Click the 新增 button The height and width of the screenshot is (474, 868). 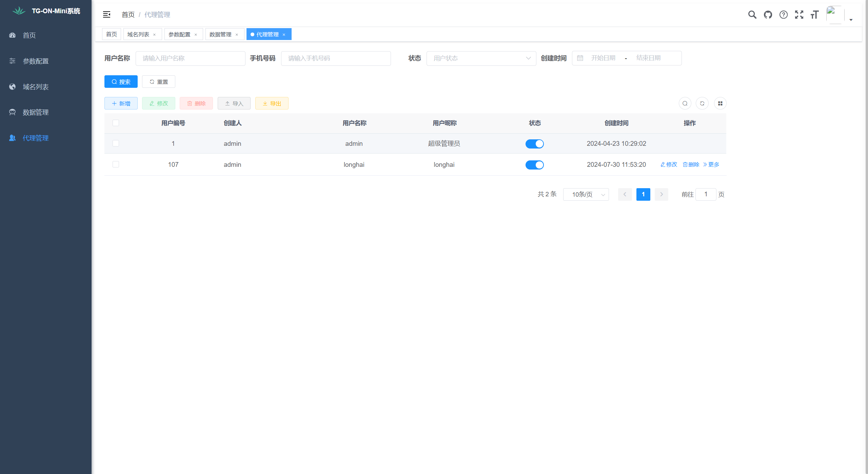(121, 103)
